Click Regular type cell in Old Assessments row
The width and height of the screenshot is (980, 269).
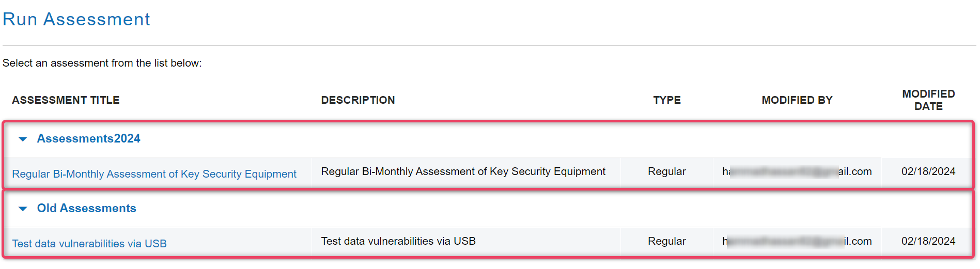point(667,241)
